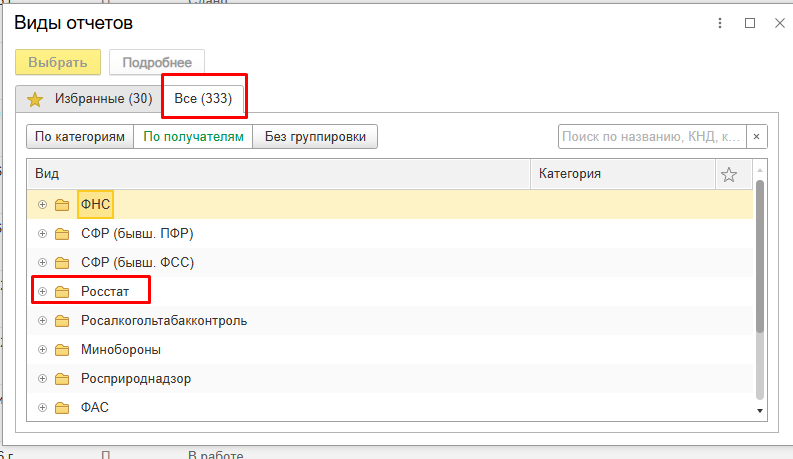Click the Росприроднадзор folder icon
Viewport: 793px width, 459px height.
pos(62,379)
